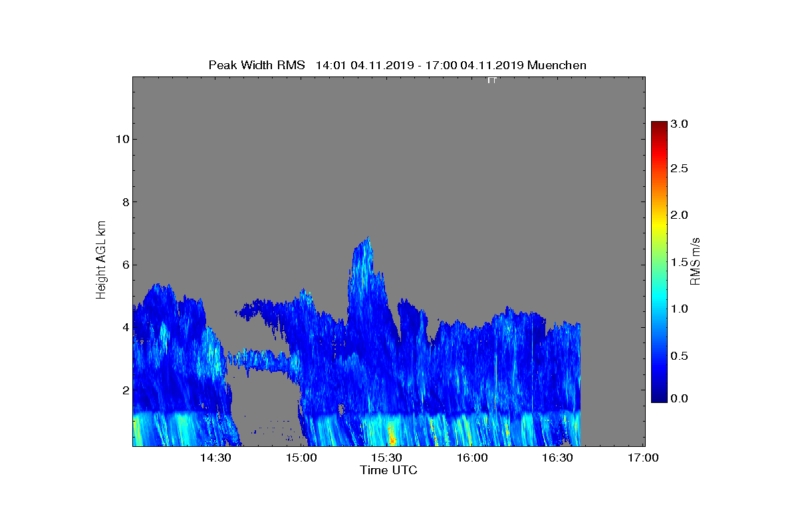Click the '15:30' time tick label

pyautogui.click(x=388, y=458)
